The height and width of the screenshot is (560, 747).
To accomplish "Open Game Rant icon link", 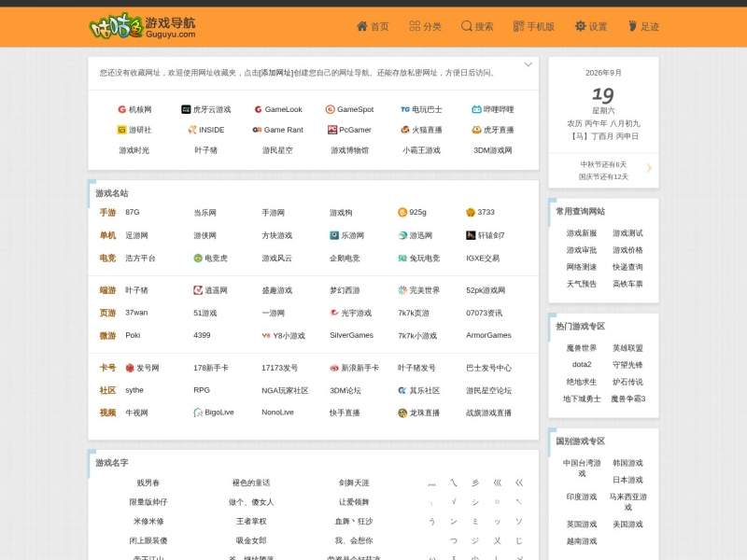I will pos(277,130).
